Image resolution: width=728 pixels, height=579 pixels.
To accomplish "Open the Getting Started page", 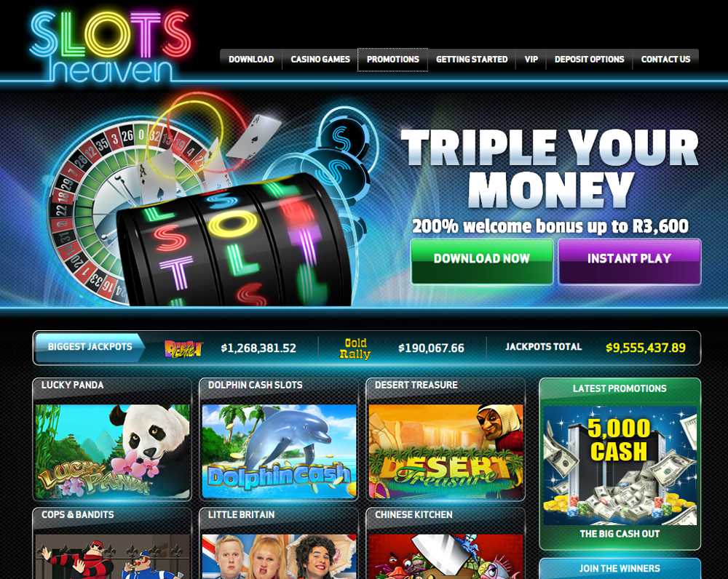I will [x=472, y=60].
